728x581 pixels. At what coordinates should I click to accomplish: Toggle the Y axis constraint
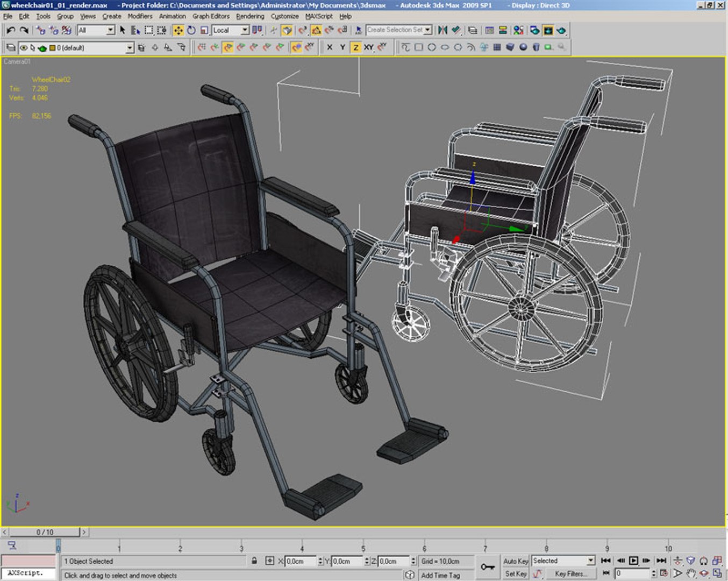(342, 47)
